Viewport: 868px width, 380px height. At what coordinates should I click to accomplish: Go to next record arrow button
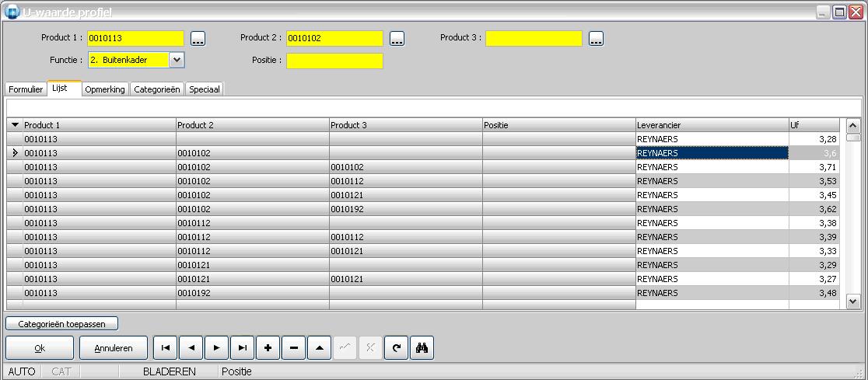pos(216,348)
